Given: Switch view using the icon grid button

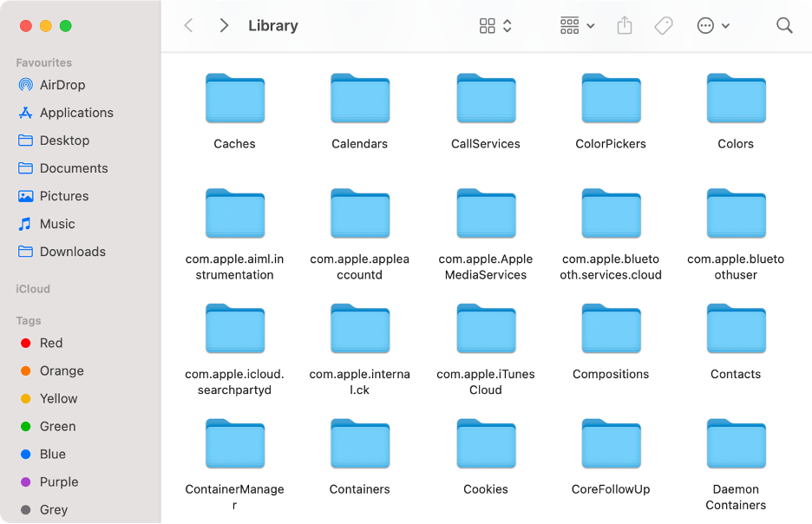Looking at the screenshot, I should (488, 26).
